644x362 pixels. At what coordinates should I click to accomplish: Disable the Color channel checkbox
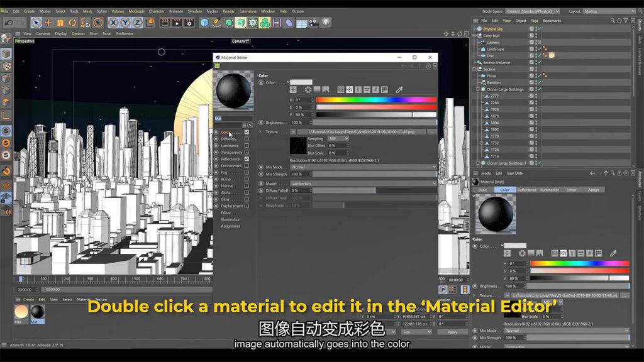pos(247,132)
